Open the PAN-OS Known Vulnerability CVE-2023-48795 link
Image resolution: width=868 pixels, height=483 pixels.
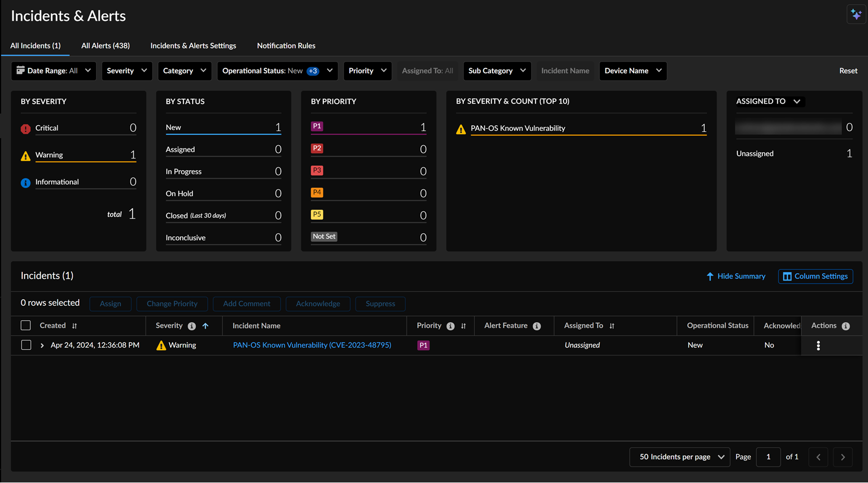312,345
